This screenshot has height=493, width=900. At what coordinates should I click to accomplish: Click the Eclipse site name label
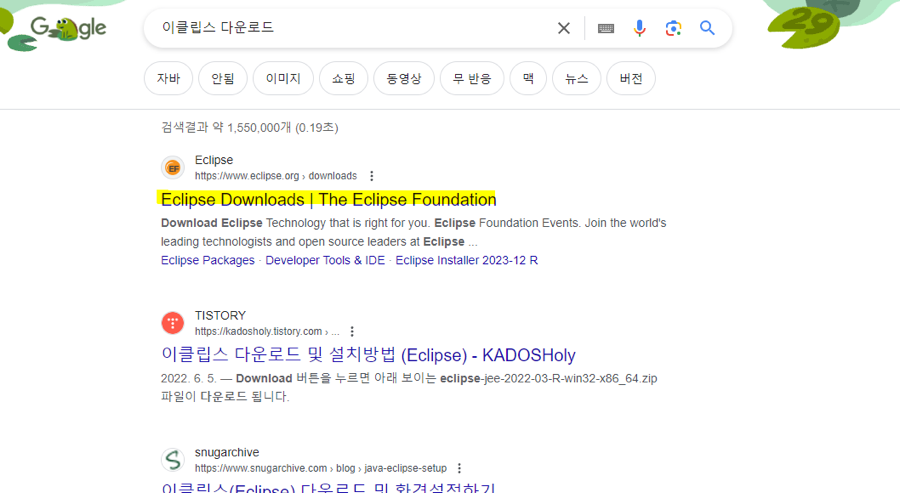click(214, 160)
